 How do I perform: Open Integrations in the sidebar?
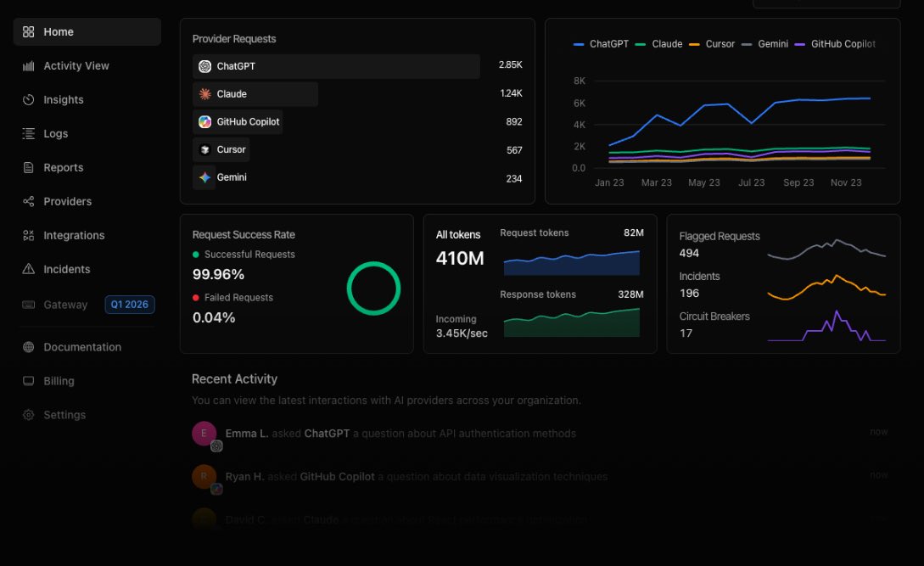(x=87, y=235)
